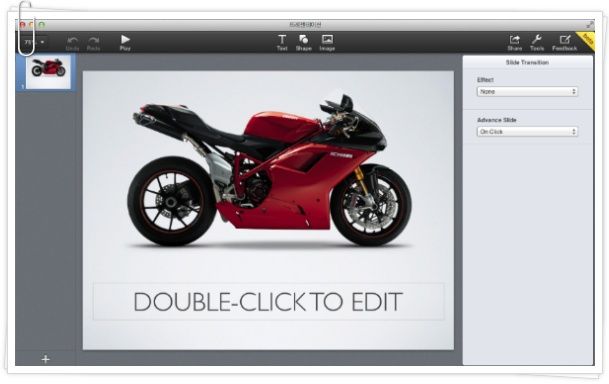Viewport: 609px width, 384px height.
Task: Open the Shape tool
Action: pos(304,43)
